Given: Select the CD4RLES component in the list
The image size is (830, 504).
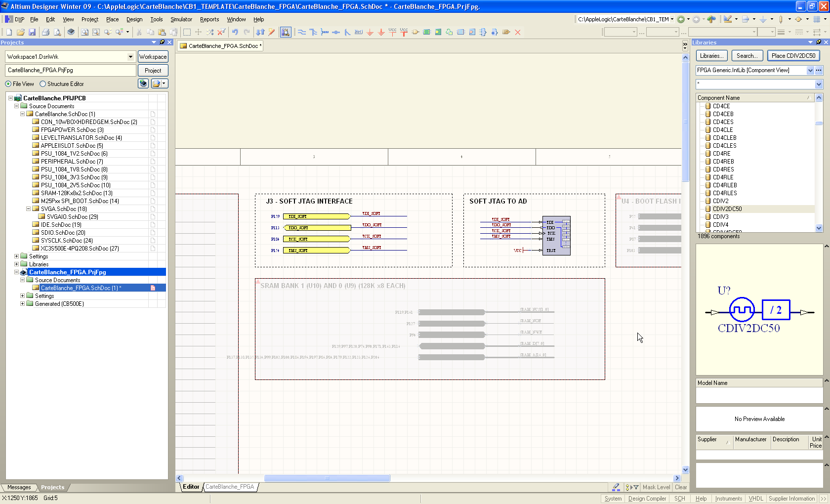Looking at the screenshot, I should tap(725, 193).
